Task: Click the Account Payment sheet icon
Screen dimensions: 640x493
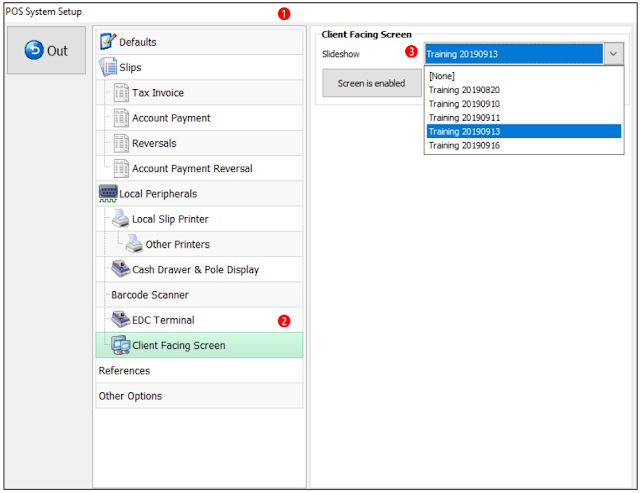Action: (x=121, y=118)
